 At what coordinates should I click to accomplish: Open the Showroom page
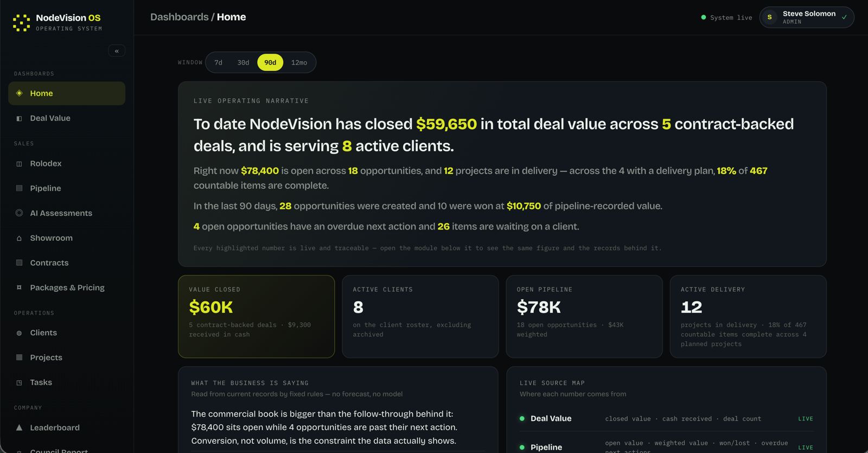pyautogui.click(x=67, y=238)
